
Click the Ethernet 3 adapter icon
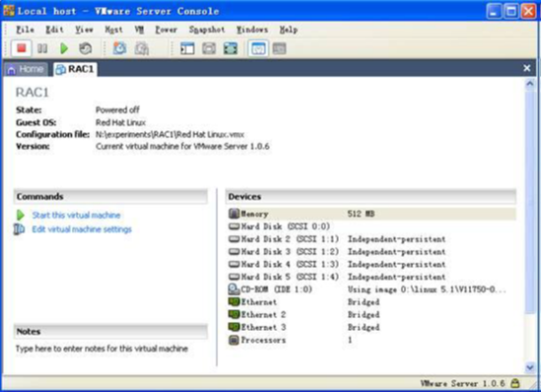point(234,327)
